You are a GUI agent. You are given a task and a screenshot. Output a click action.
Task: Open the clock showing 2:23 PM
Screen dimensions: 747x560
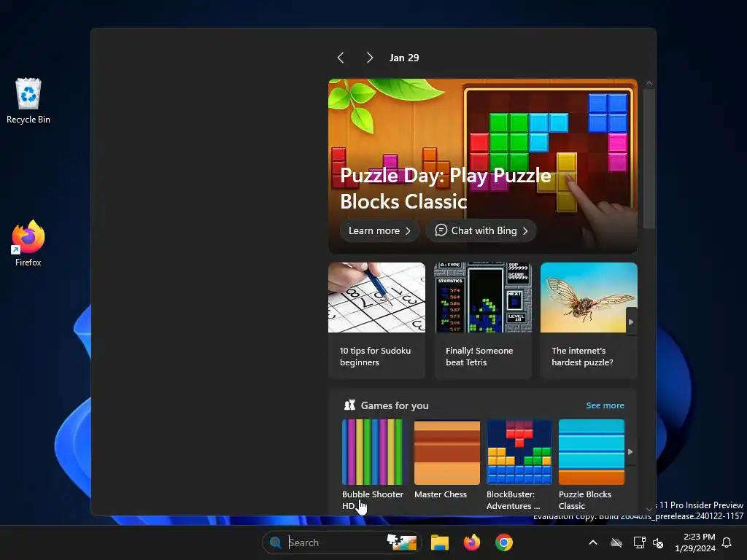coord(695,542)
